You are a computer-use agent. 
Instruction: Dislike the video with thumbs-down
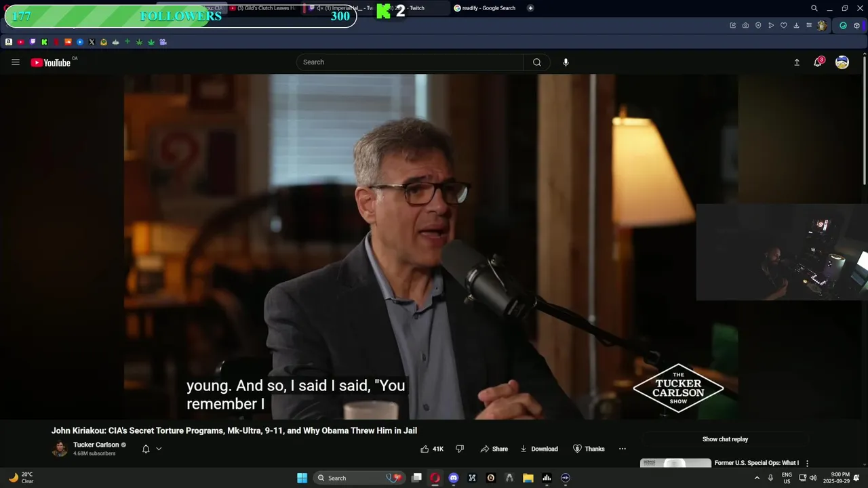(460, 449)
